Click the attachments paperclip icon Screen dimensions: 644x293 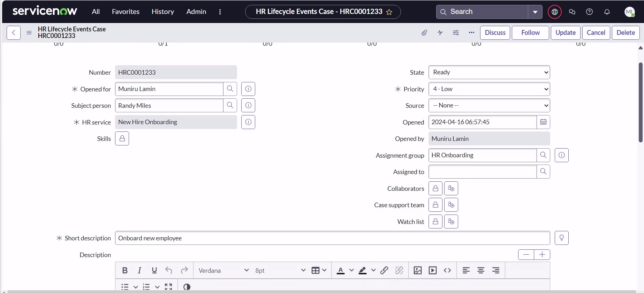coord(424,33)
